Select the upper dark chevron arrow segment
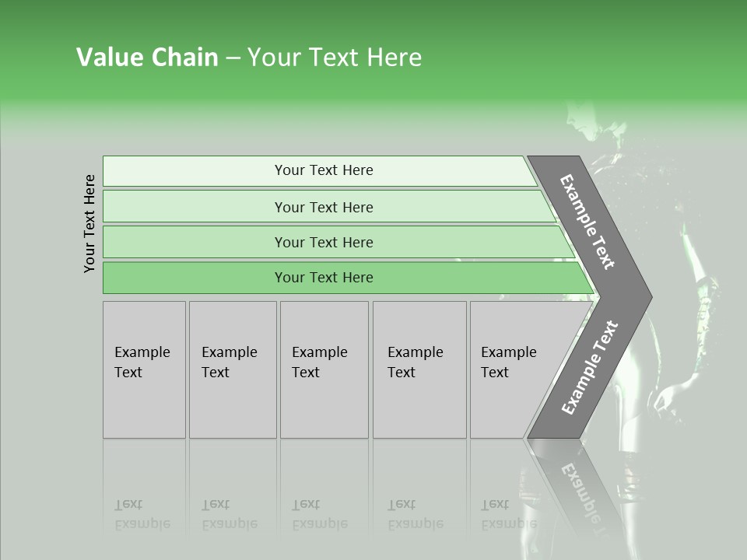 tap(589, 222)
